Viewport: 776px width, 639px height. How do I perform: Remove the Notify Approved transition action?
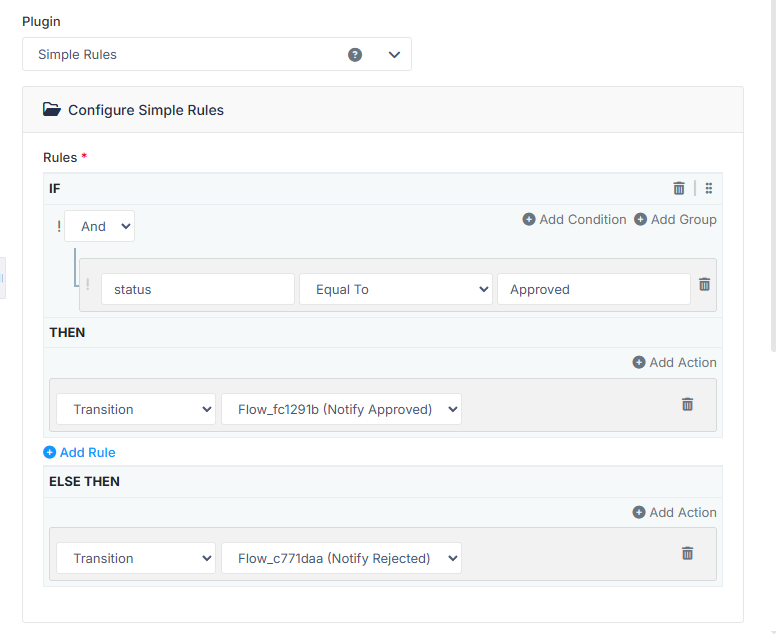tap(687, 404)
